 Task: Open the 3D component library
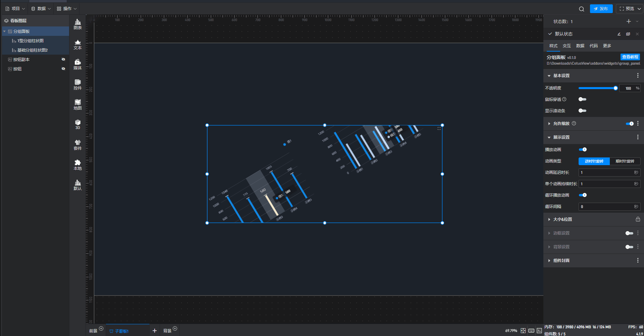pos(77,124)
